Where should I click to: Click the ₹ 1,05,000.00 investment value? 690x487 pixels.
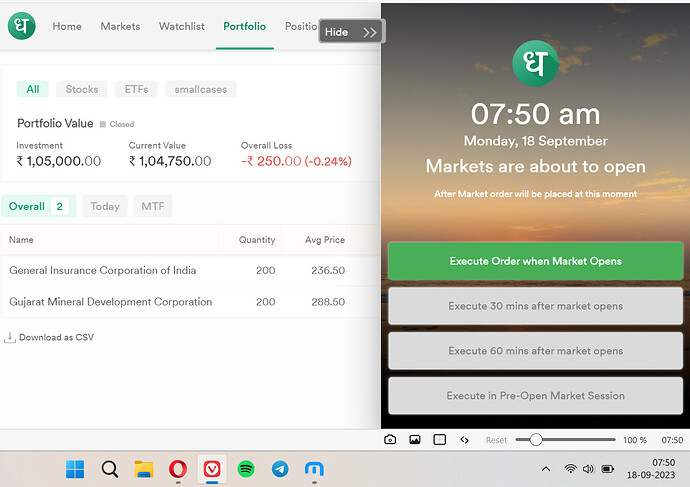click(x=59, y=161)
